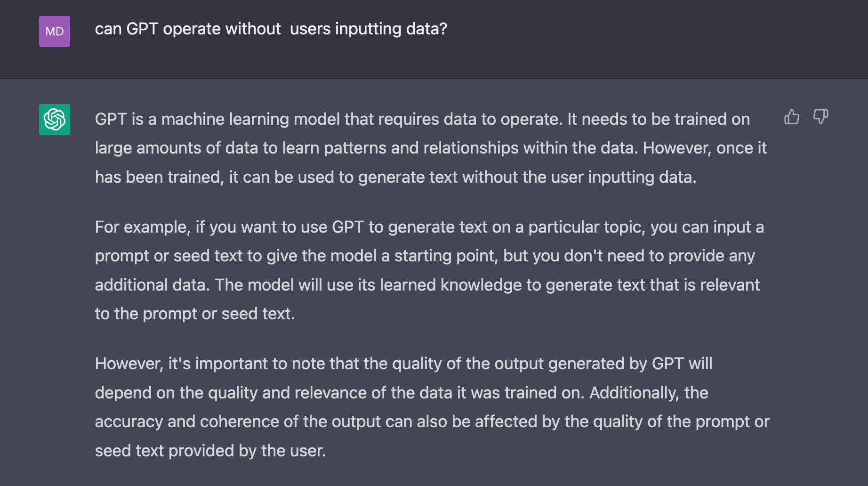Click the green ChatGPT logo avatar
868x486 pixels.
(55, 120)
